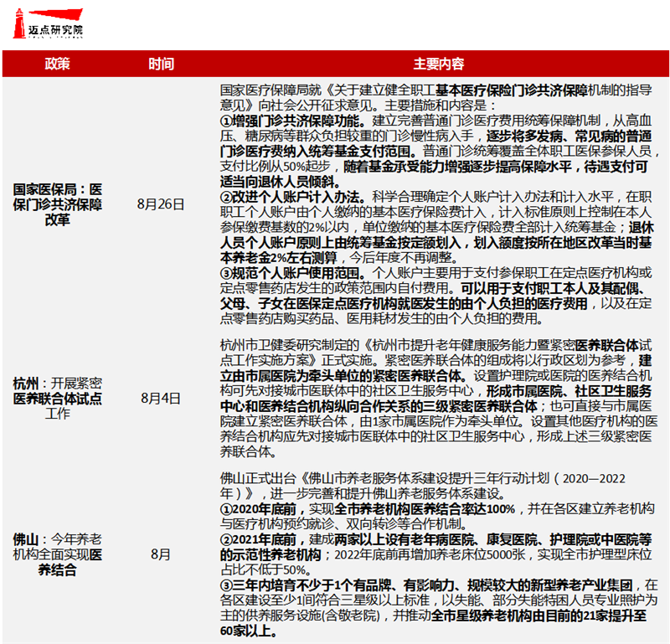Image resolution: width=670 pixels, height=644 pixels.
Task: Click the 8月26日 date cell
Action: [161, 204]
